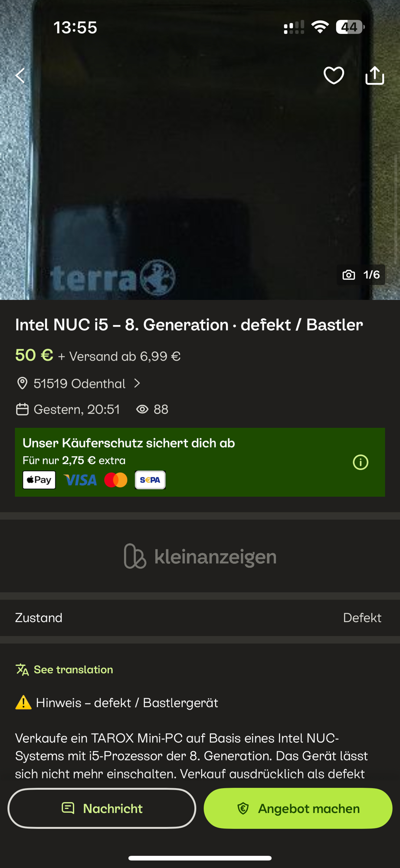
Task: Open location 51519 Odenthal
Action: click(x=79, y=384)
